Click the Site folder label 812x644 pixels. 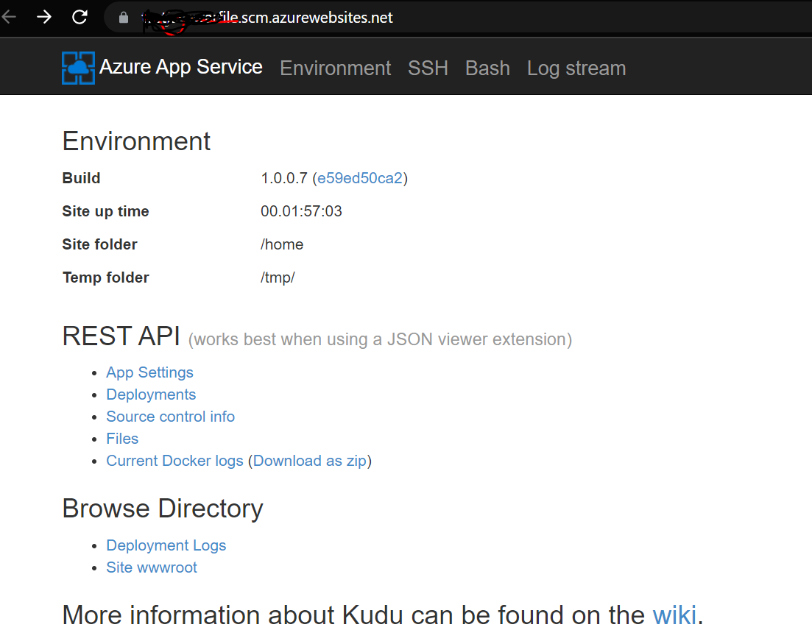click(x=99, y=244)
